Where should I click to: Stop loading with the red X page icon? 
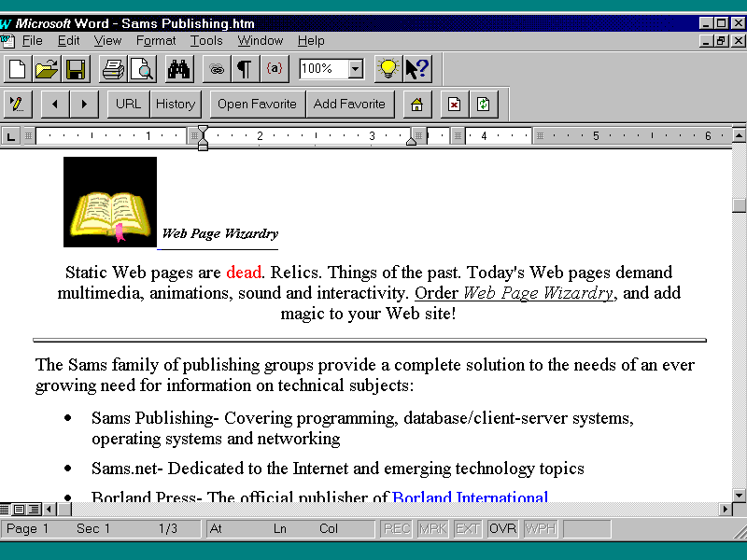[x=454, y=105]
